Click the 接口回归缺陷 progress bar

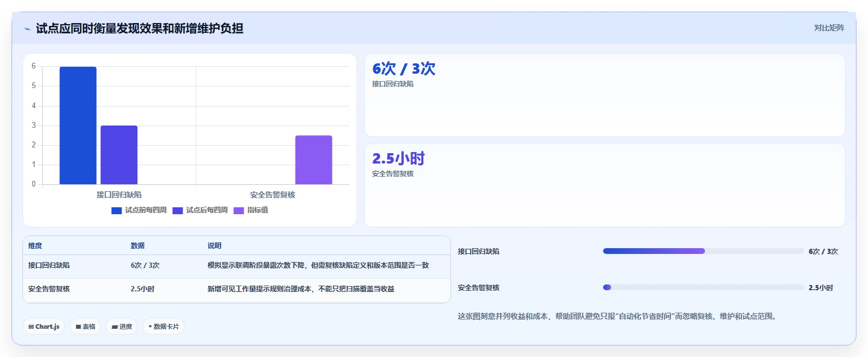coord(703,251)
